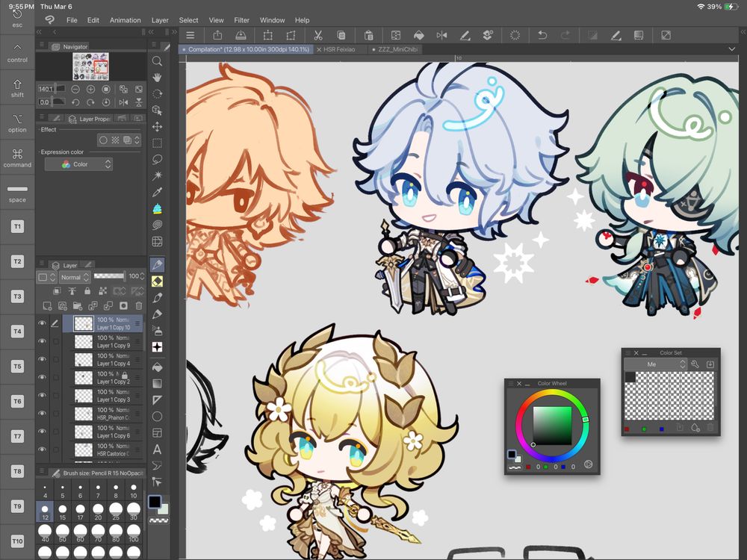747x560 pixels.
Task: Select the Lasso selection tool
Action: 157,160
